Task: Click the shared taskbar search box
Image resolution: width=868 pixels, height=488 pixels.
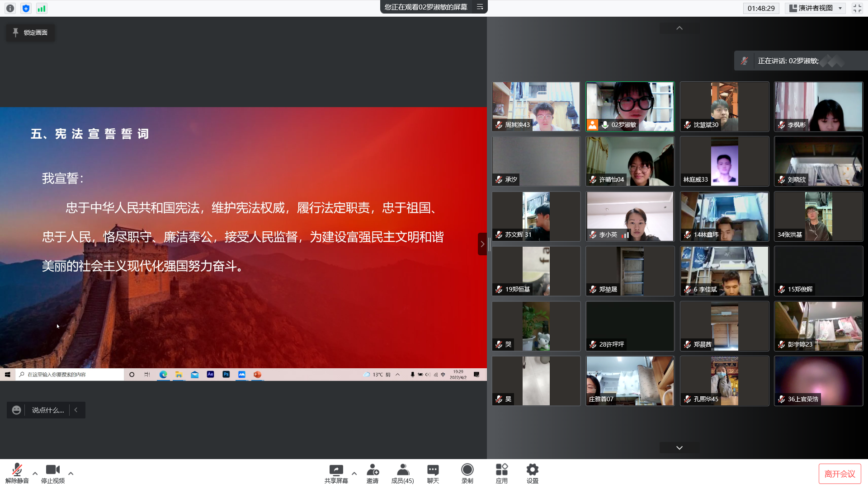Action: (70, 375)
